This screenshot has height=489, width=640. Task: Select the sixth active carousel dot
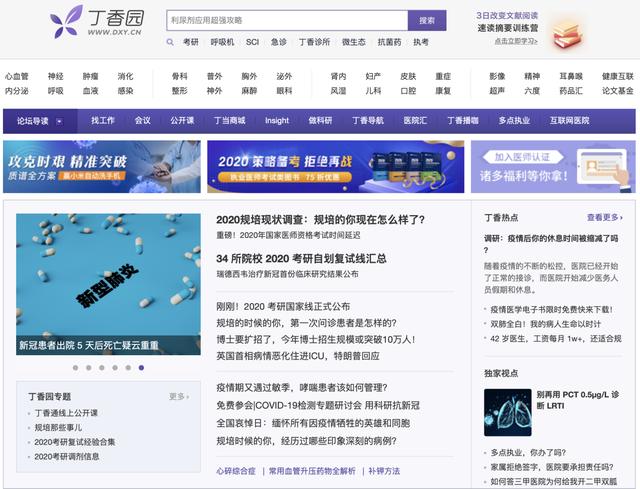[x=141, y=368]
